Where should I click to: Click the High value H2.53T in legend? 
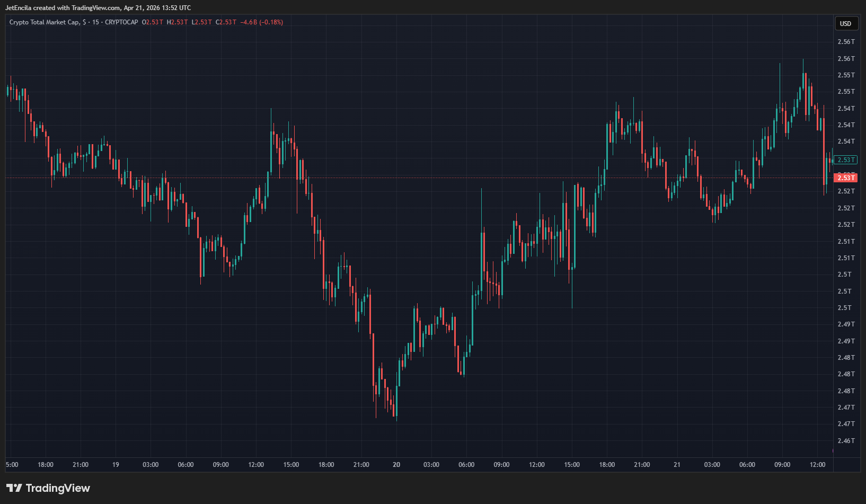(x=177, y=22)
